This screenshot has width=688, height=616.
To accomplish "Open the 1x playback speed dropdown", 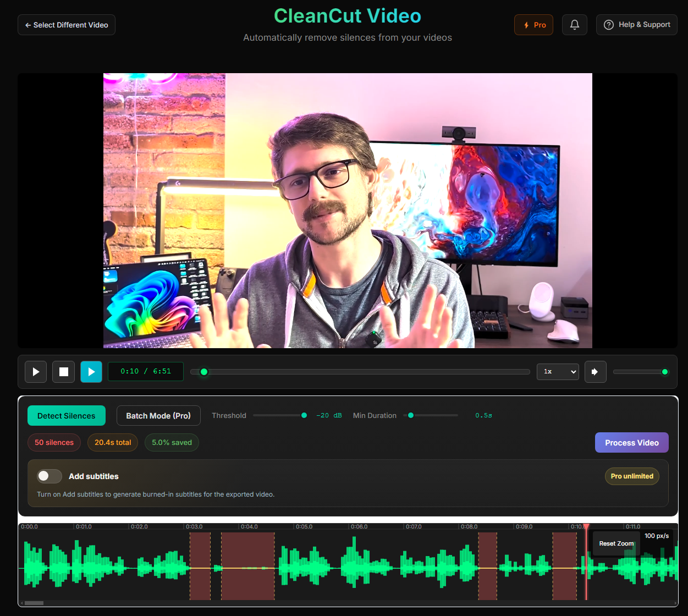I will (558, 372).
